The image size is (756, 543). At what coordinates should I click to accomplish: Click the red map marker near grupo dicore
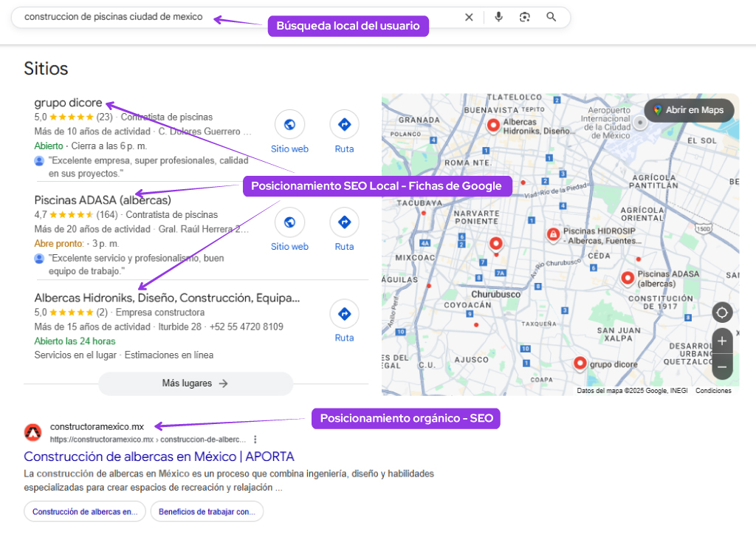[x=580, y=363]
